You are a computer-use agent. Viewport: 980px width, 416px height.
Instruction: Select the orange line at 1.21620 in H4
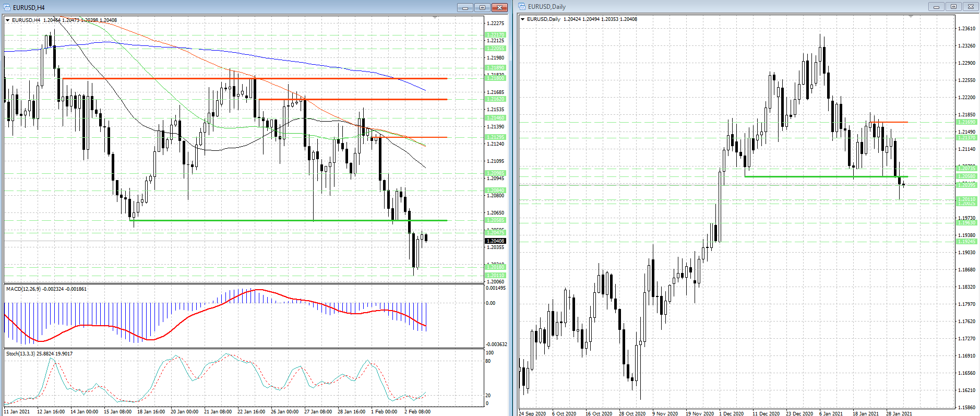tap(353, 99)
